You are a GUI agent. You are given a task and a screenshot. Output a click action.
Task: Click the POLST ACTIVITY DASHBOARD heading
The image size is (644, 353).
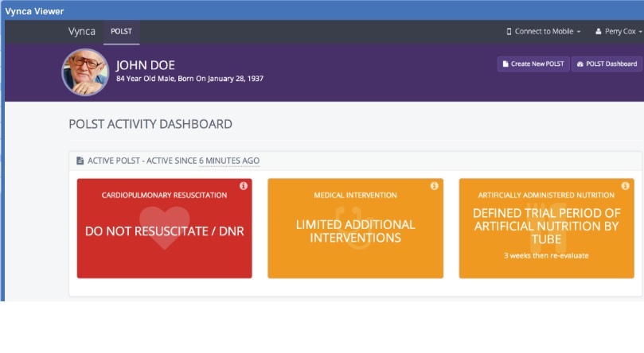(150, 124)
